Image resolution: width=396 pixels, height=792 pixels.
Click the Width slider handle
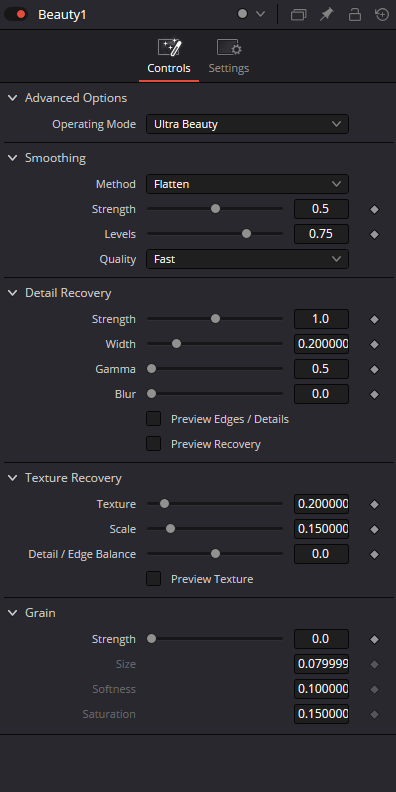coord(176,343)
